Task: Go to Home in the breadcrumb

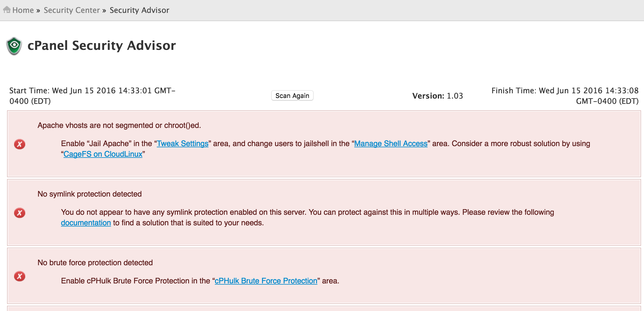Action: pos(23,10)
